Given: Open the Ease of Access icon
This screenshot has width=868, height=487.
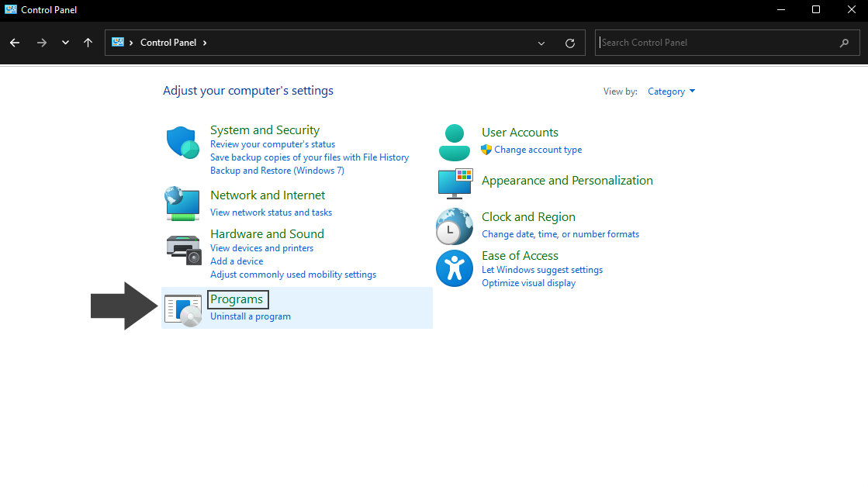Looking at the screenshot, I should pos(455,268).
